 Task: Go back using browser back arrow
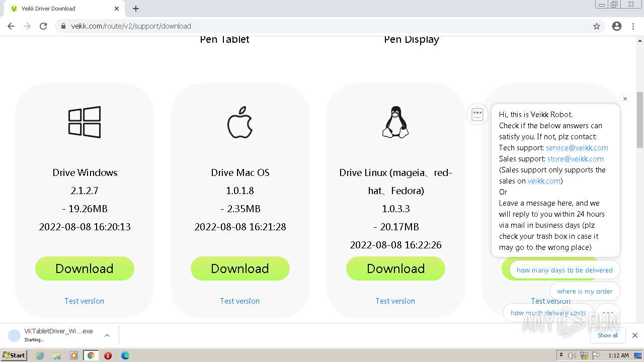pos(11,26)
